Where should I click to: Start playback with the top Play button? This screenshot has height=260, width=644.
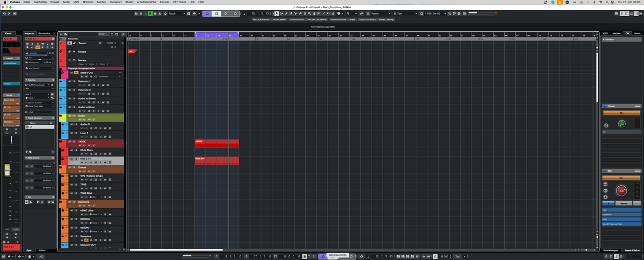pos(226,14)
